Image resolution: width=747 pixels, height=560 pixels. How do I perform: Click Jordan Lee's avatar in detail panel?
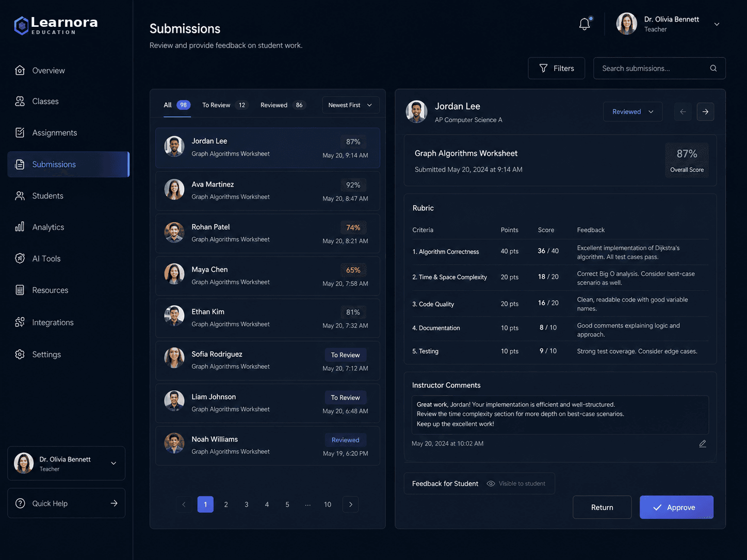click(416, 111)
